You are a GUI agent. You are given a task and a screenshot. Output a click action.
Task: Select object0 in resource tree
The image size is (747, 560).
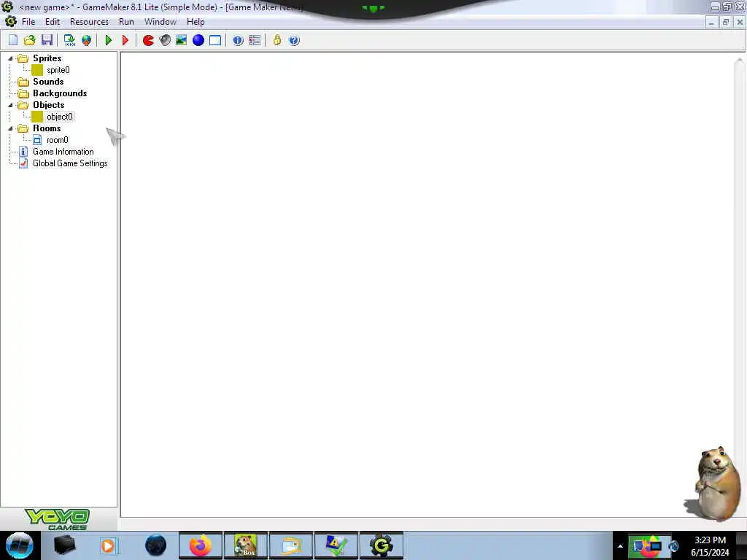pos(60,117)
